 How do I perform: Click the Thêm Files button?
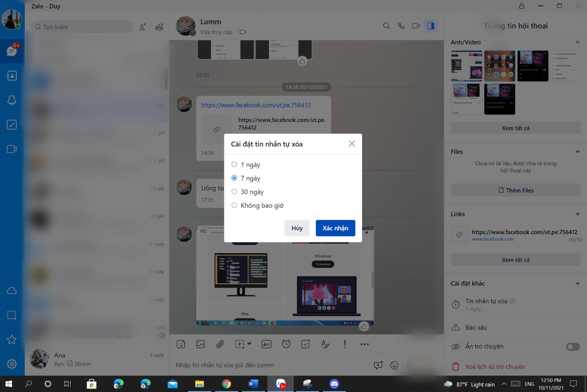(x=515, y=190)
